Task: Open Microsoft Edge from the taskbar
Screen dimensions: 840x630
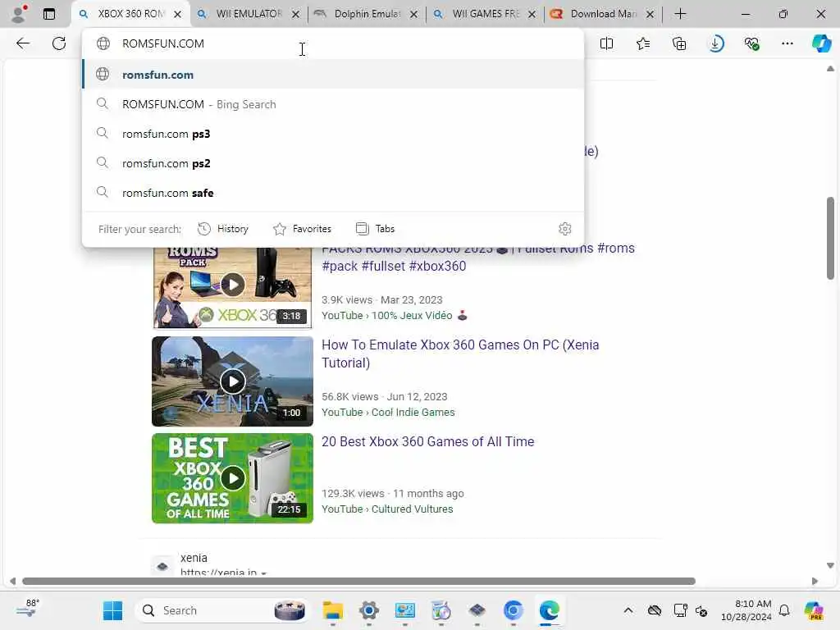Action: point(549,610)
